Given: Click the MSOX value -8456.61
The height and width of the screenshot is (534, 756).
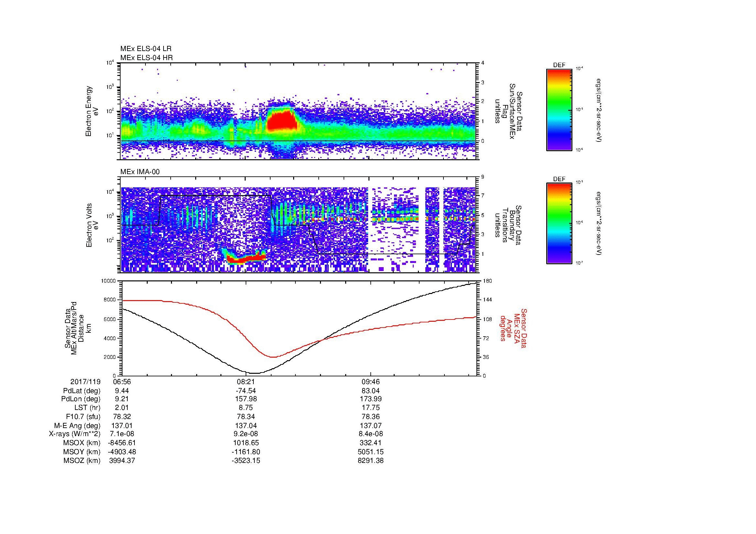Looking at the screenshot, I should click(122, 443).
